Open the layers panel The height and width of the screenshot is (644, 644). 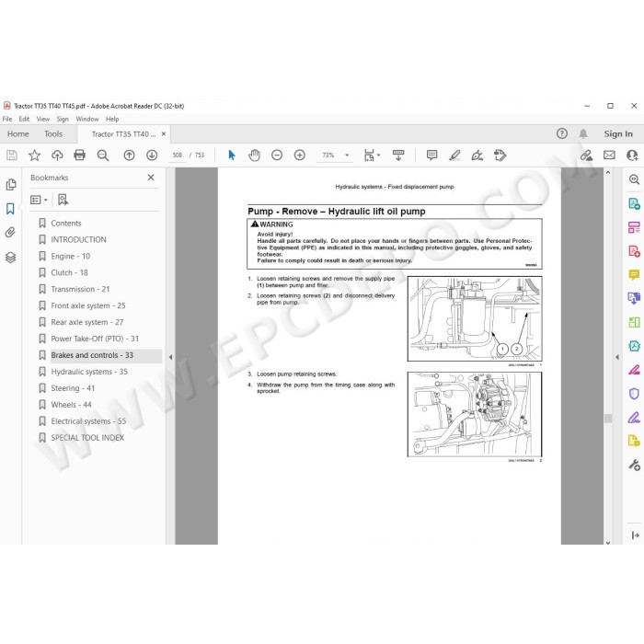click(10, 258)
